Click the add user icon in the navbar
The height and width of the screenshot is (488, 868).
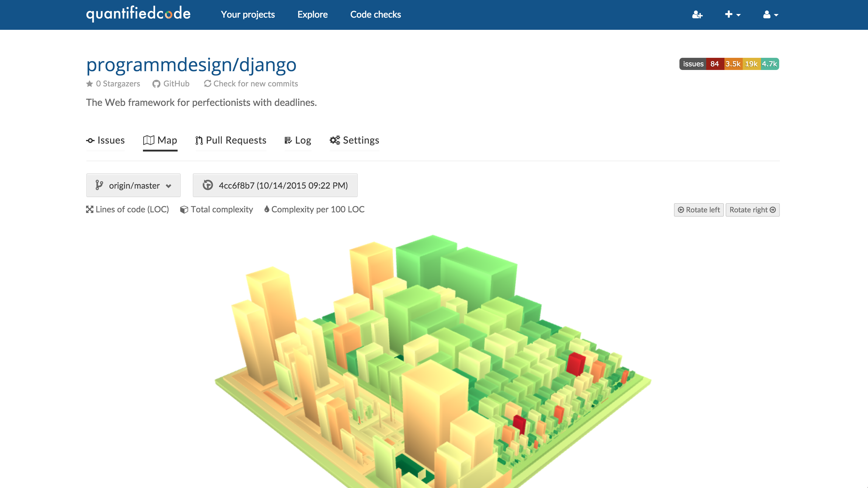697,15
